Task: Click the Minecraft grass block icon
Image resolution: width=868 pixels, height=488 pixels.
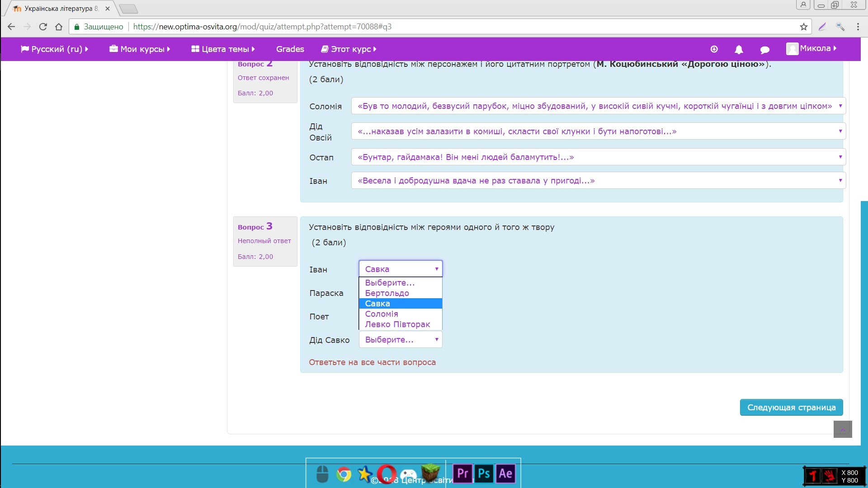Action: coord(430,473)
